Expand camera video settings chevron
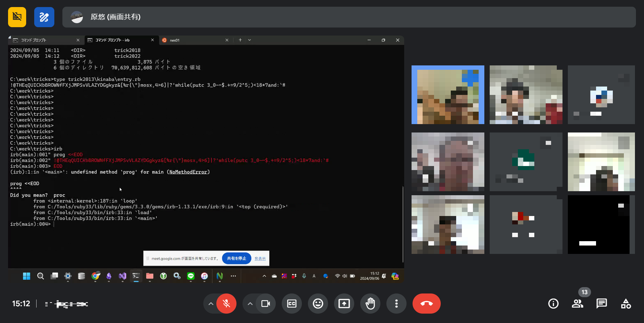Image resolution: width=644 pixels, height=323 pixels. pyautogui.click(x=250, y=304)
